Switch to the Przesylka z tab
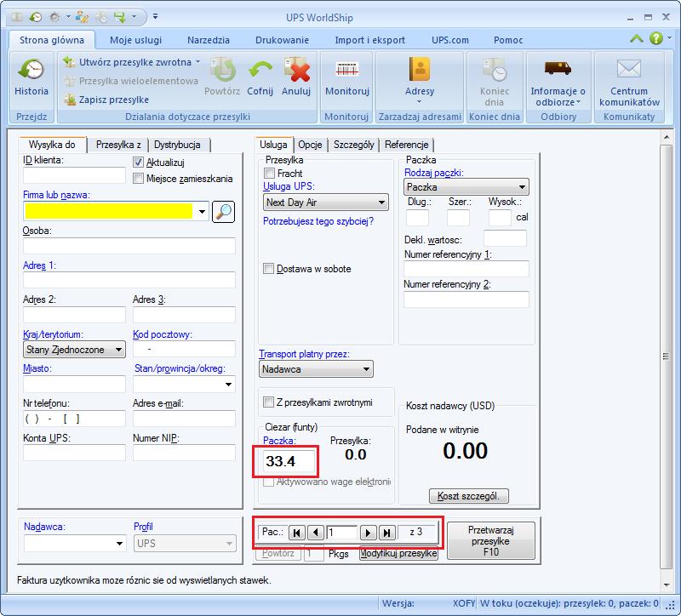 pos(118,145)
